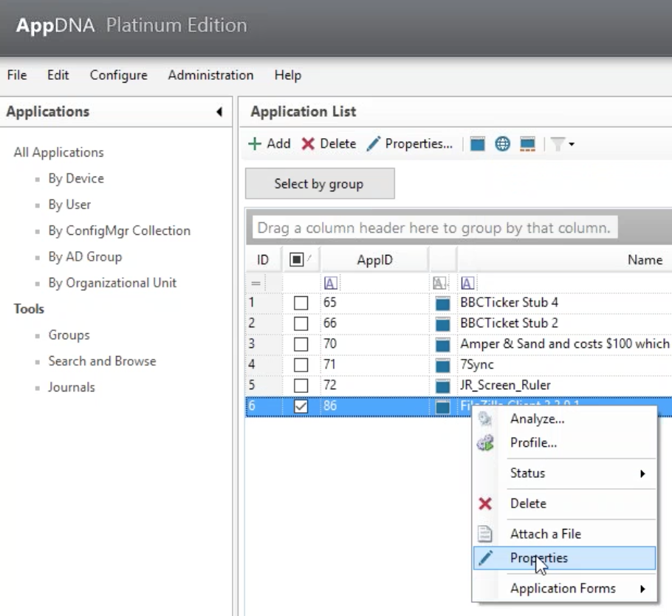Viewport: 672px width, 616px height.
Task: Open the filter funnel dropdown arrow
Action: 570,144
